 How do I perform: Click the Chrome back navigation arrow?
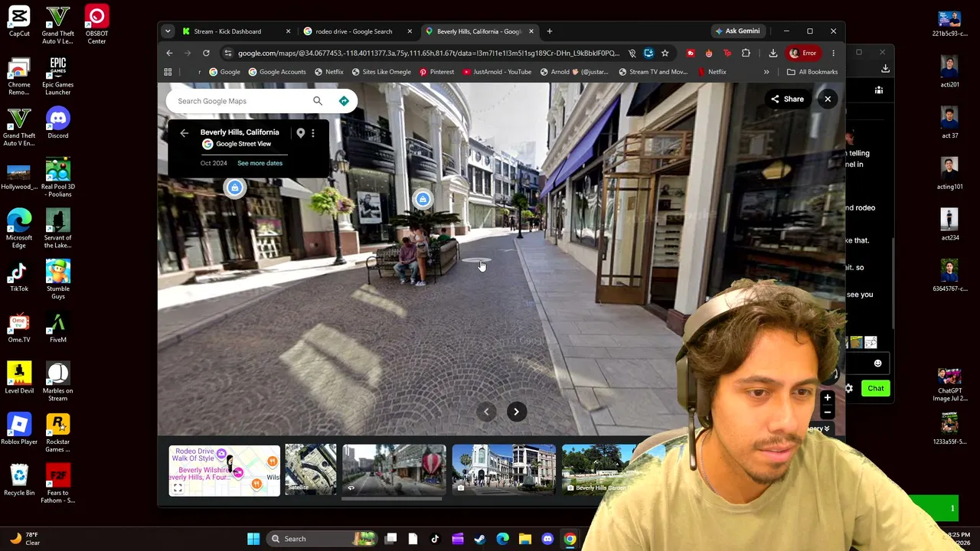(169, 53)
